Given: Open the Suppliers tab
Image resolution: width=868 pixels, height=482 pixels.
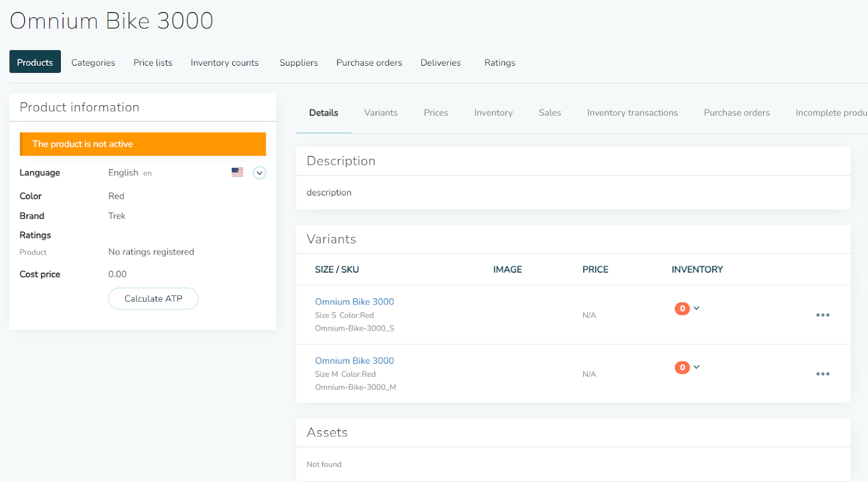Looking at the screenshot, I should click(298, 62).
